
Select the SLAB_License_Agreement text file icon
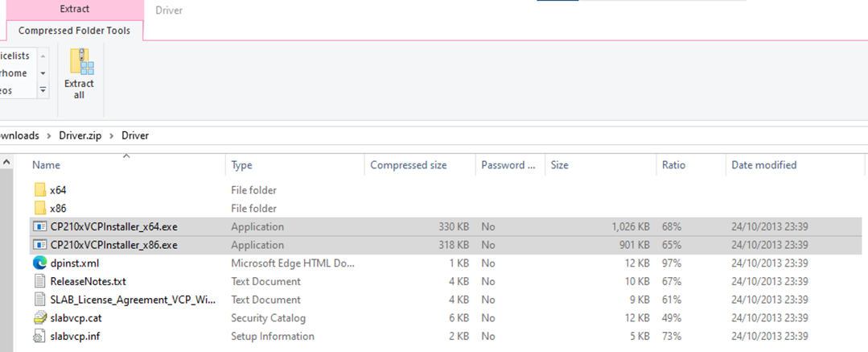40,300
